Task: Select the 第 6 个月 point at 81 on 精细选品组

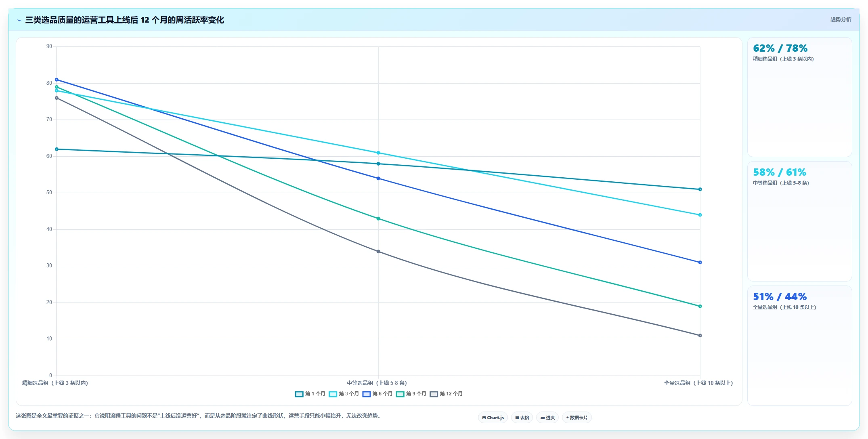Action: coord(57,80)
